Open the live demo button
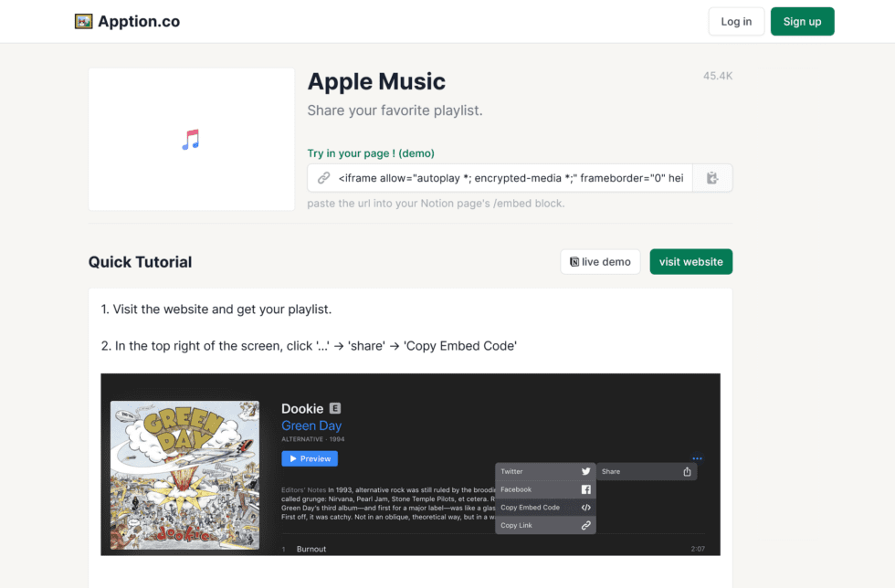Screen dimensions: 895x588 click(x=600, y=262)
